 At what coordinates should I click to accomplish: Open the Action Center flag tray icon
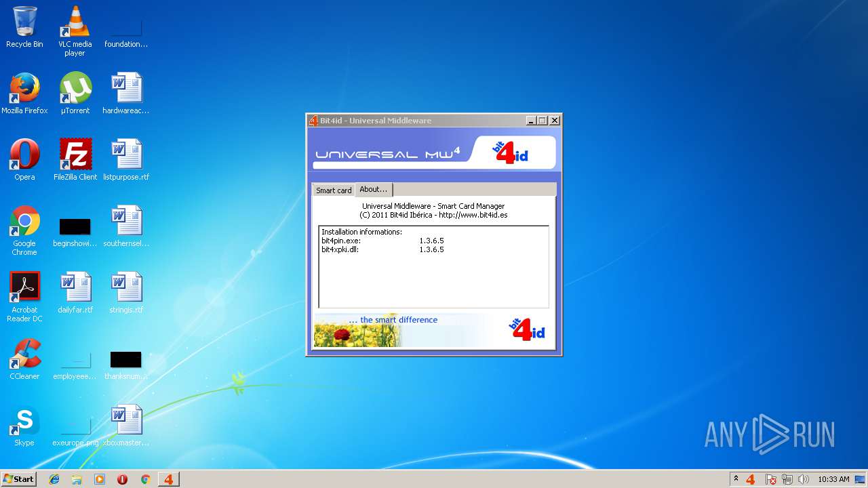(x=771, y=479)
